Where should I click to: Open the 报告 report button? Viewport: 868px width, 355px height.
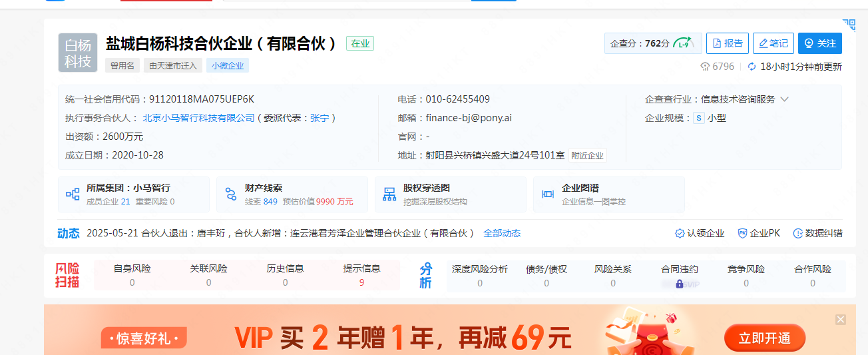click(x=728, y=43)
